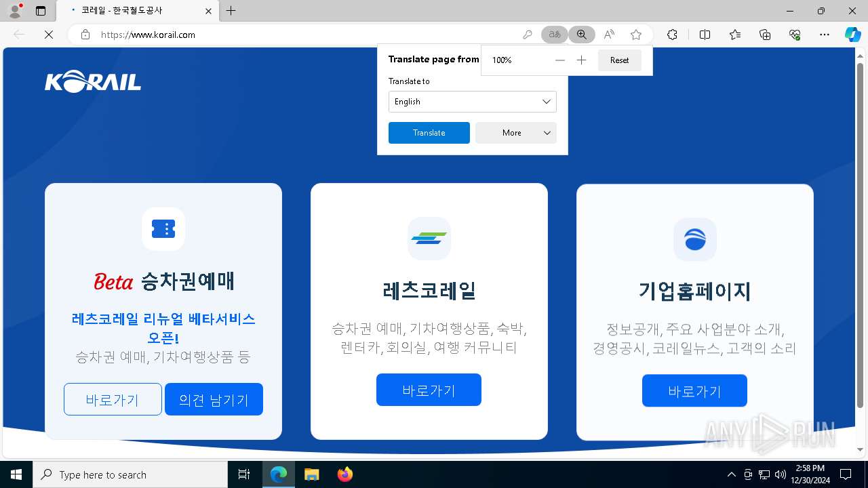Click the 레츠코레일 heading
The image size is (868, 488).
point(429,291)
